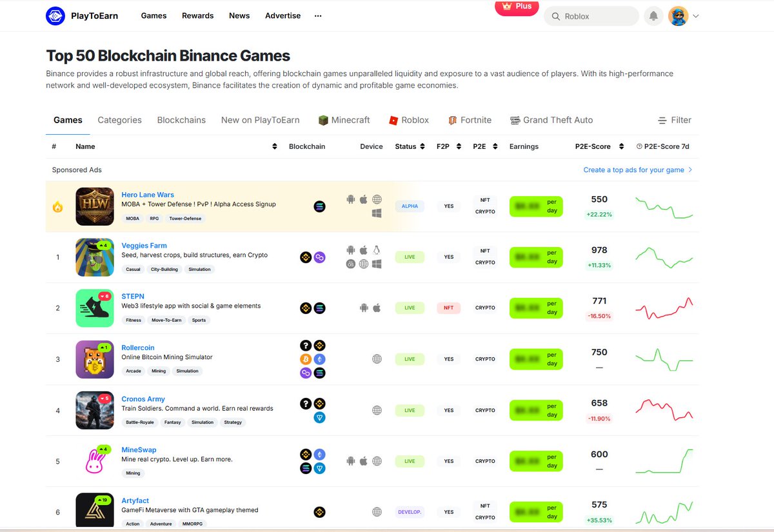The height and width of the screenshot is (532, 774).
Task: Click the Solana icon in Hero Lane Wars row
Action: pyautogui.click(x=319, y=206)
